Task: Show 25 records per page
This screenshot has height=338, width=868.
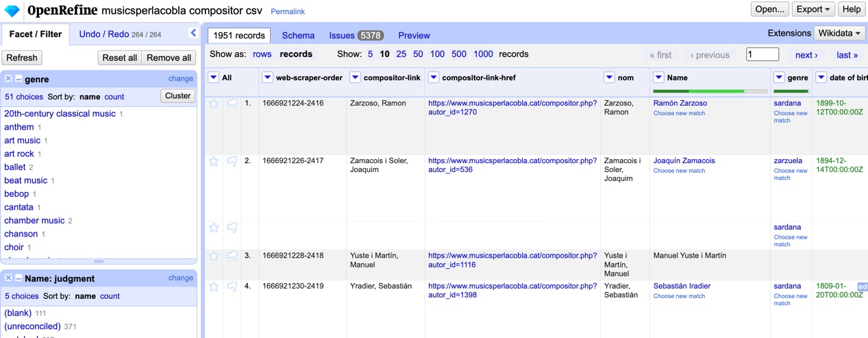Action: click(x=401, y=54)
